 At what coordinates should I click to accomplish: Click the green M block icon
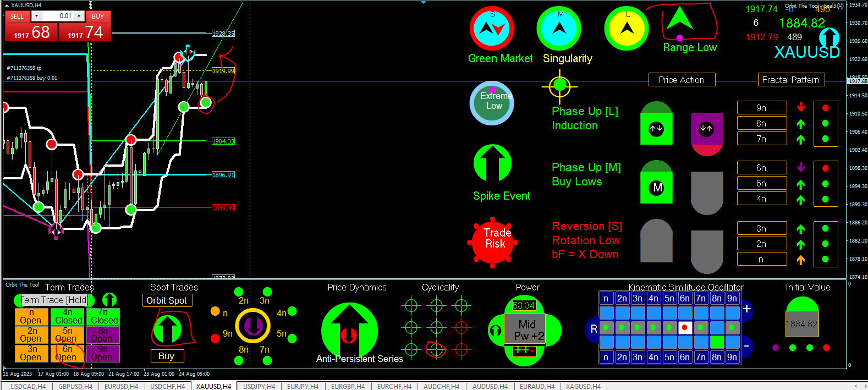click(x=656, y=182)
